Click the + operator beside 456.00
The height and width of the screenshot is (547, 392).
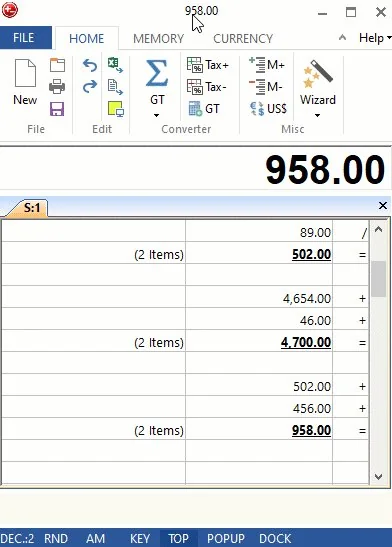[362, 409]
